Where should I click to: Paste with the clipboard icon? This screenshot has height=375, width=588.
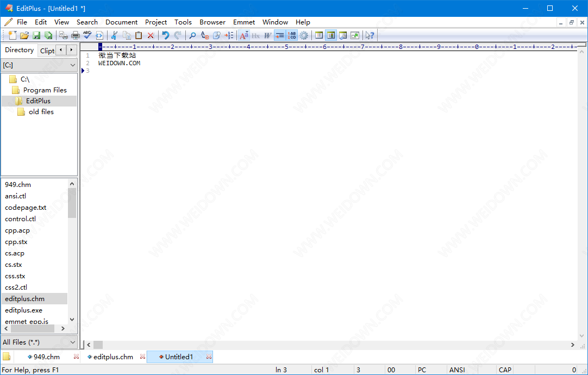coord(139,35)
